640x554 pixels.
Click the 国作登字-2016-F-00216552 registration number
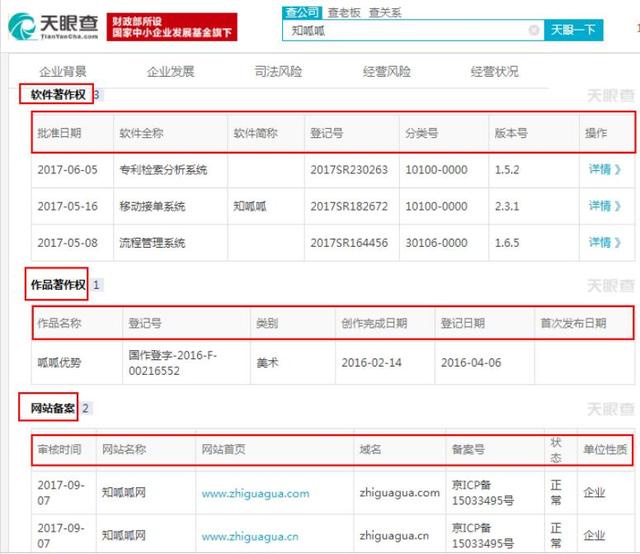[x=173, y=363]
